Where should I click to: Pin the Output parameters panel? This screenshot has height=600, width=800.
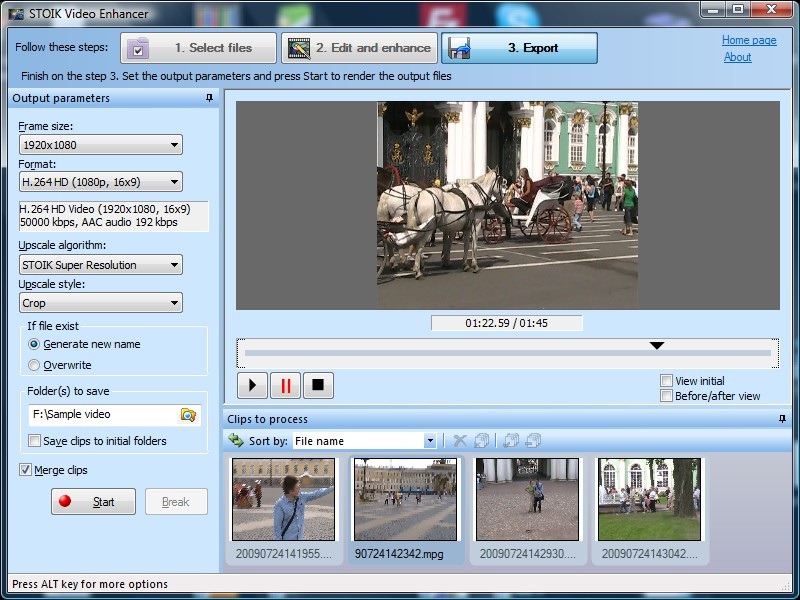pyautogui.click(x=209, y=97)
